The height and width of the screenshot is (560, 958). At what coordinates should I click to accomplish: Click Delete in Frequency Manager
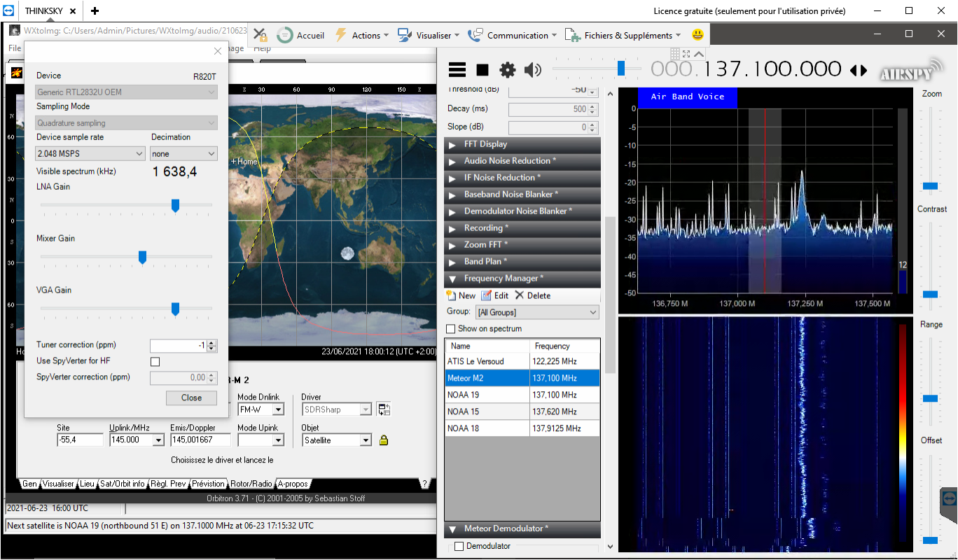533,295
